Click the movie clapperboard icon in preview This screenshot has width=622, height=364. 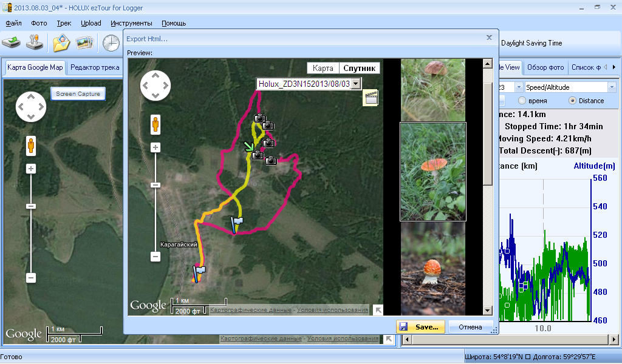click(371, 98)
